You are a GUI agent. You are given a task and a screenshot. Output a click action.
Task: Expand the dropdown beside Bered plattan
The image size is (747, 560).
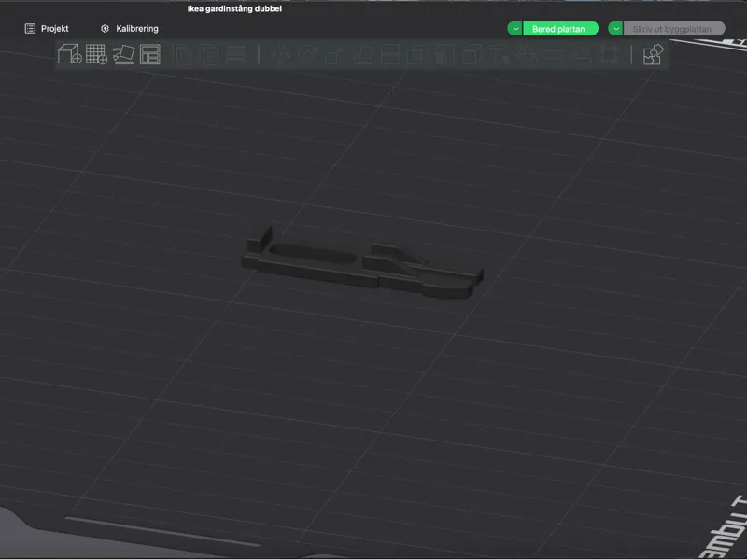[515, 29]
